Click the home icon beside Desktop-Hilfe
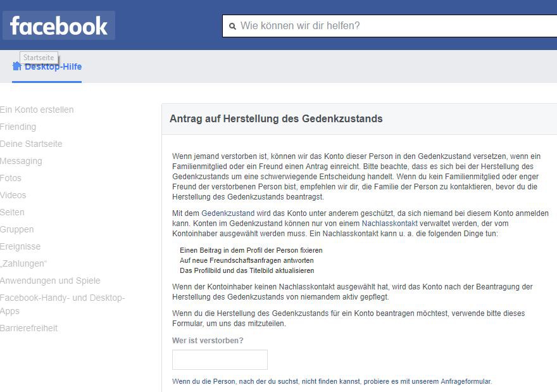The height and width of the screenshot is (392, 557). [16, 66]
